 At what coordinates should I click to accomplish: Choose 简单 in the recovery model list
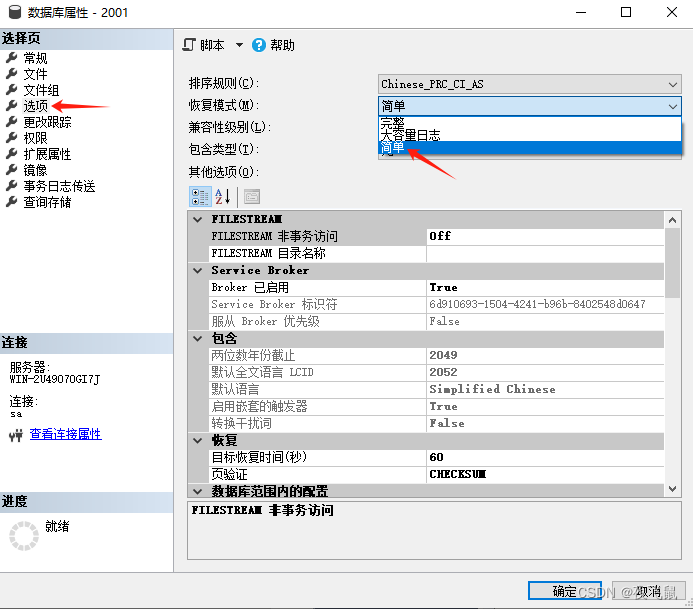point(529,147)
